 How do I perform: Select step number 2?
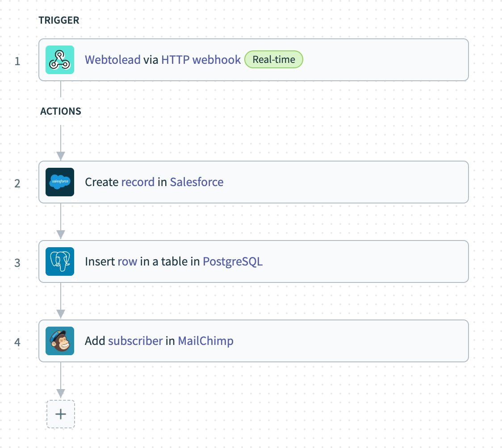(x=17, y=183)
